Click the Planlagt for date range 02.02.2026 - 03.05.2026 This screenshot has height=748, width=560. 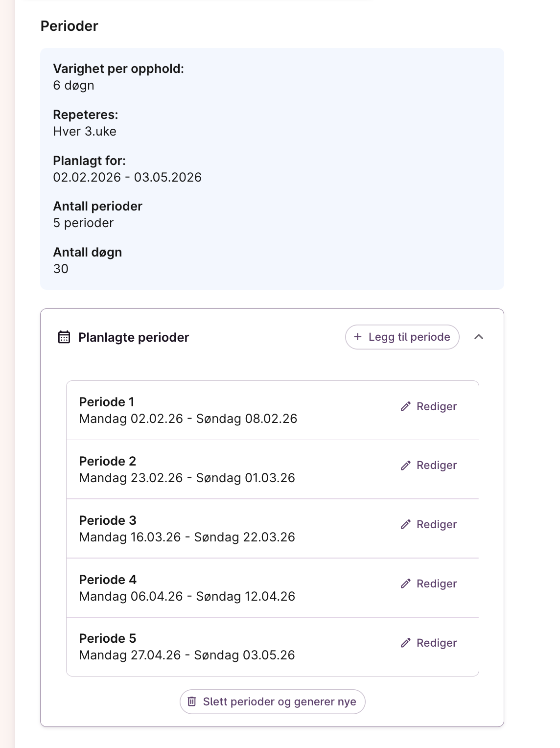tap(127, 177)
